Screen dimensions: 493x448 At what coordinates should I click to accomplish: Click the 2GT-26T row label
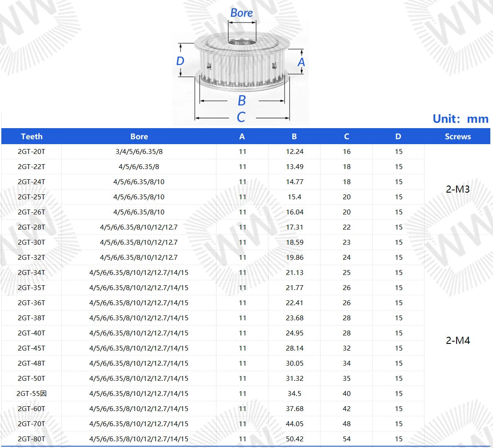(x=32, y=212)
